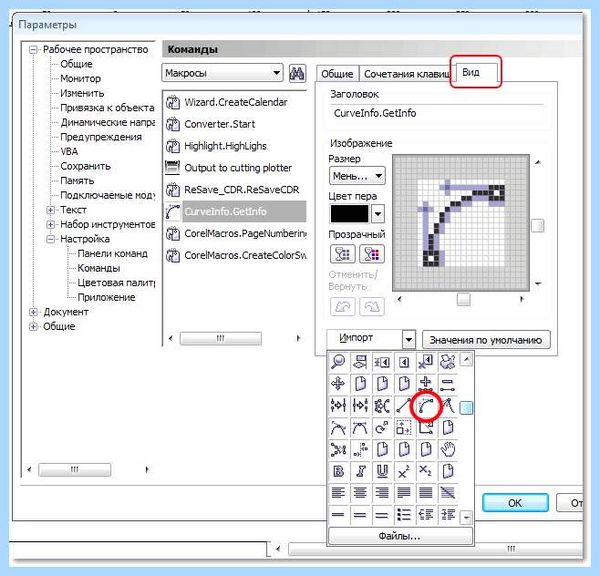Image resolution: width=600 pixels, height=576 pixels.
Task: Select Converter.Start macro
Action: (236, 124)
